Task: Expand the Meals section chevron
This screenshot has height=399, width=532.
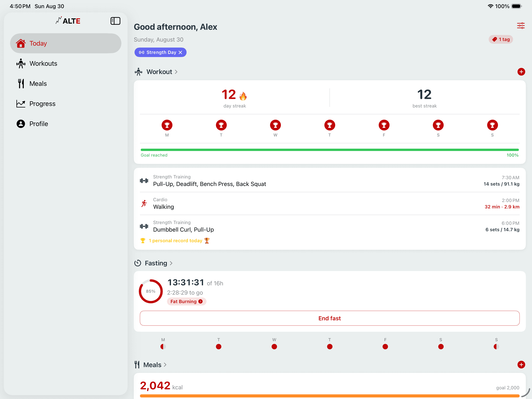Action: (165, 365)
